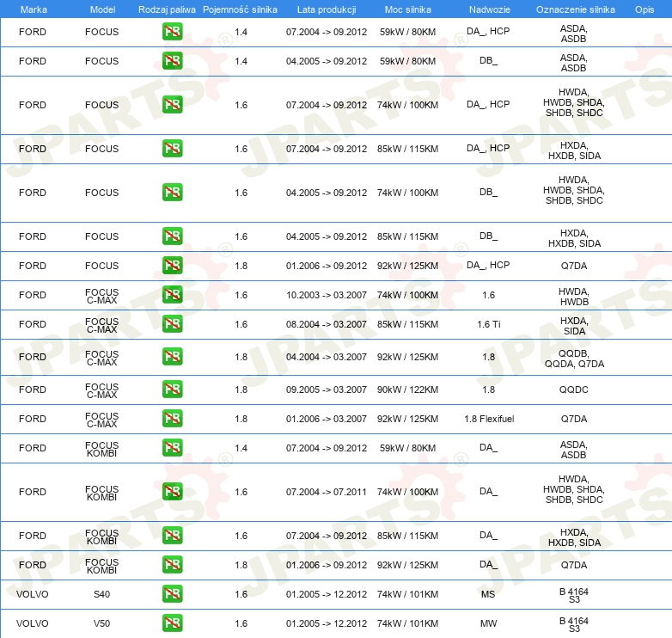
Task: Click the Moc silnika column header
Action: pos(407,9)
